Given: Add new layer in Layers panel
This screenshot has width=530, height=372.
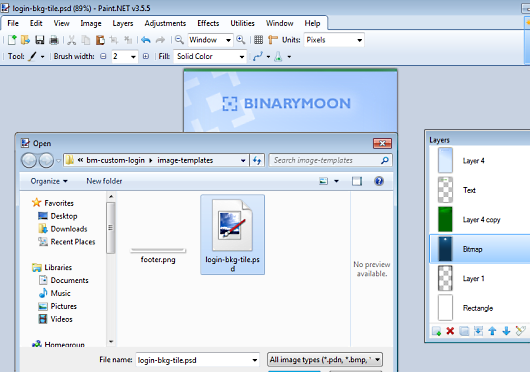Looking at the screenshot, I should coord(436,331).
